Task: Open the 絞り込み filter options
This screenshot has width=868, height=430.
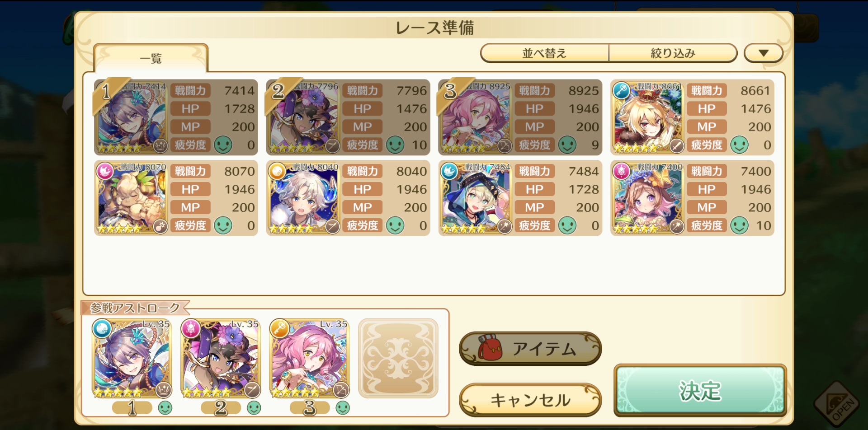Action: 673,53
